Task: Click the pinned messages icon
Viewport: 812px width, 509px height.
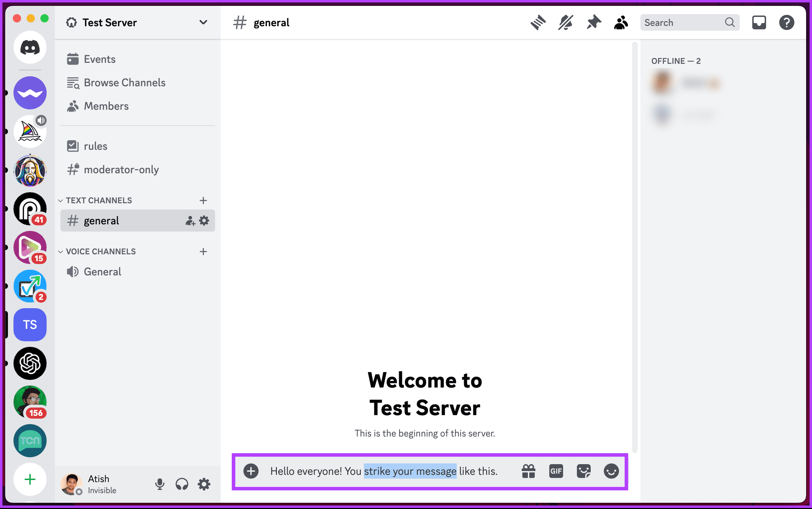Action: pos(593,22)
